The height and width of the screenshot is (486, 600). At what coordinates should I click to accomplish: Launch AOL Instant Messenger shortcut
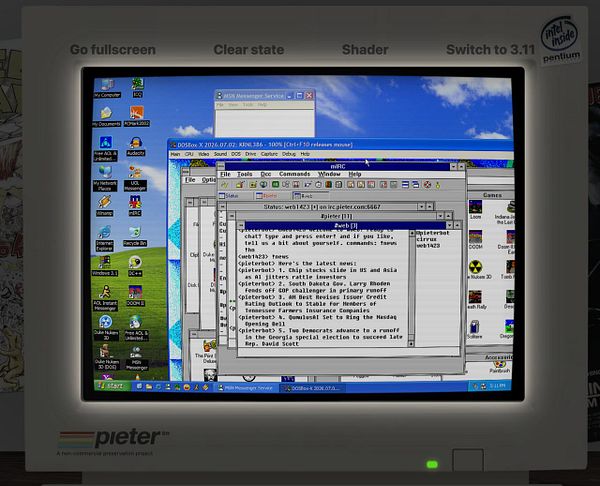[105, 298]
